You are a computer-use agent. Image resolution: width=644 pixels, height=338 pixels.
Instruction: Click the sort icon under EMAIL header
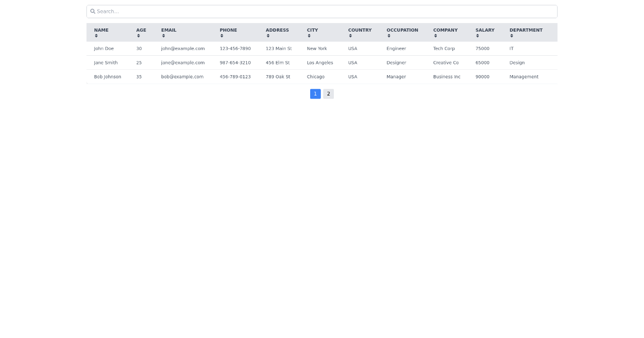point(163,35)
